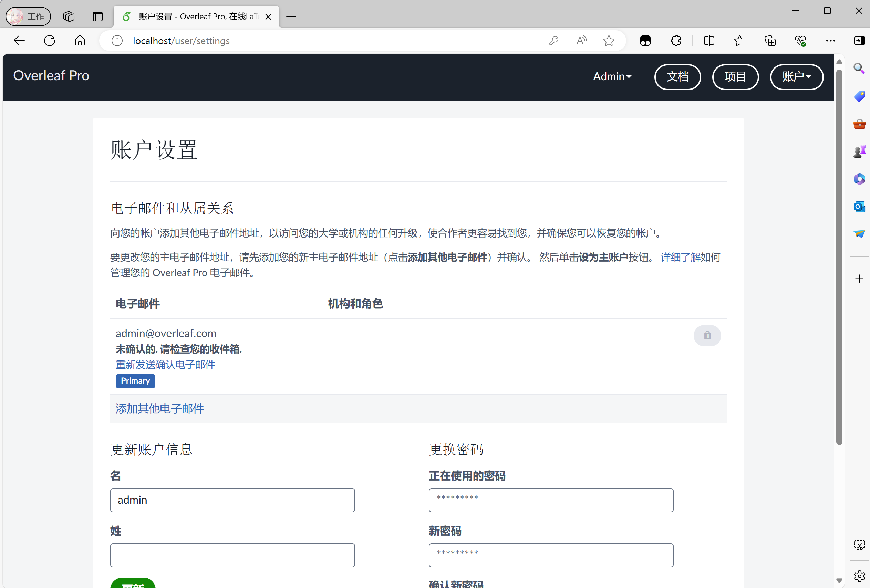The image size is (870, 588).
Task: Click the green 更新 button
Action: (x=133, y=583)
